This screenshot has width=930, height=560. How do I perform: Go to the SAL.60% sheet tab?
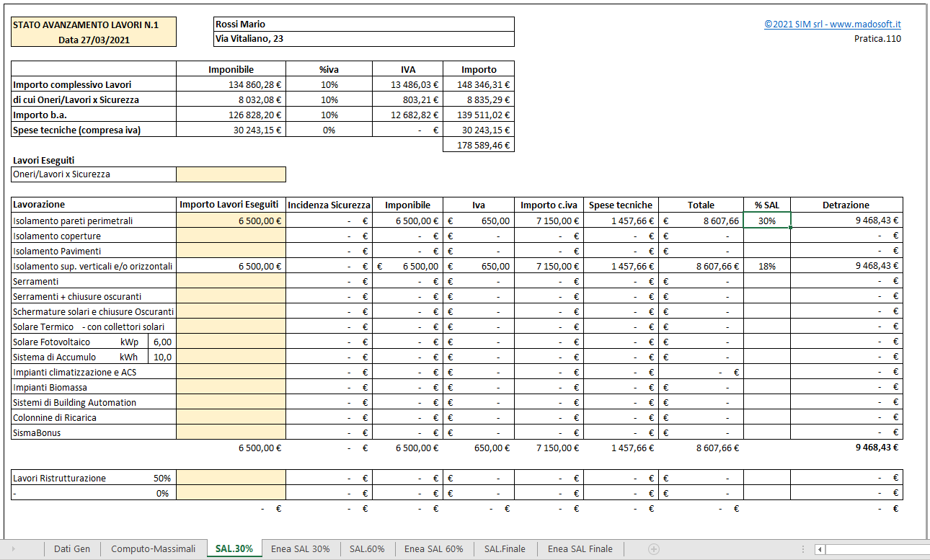coord(367,548)
